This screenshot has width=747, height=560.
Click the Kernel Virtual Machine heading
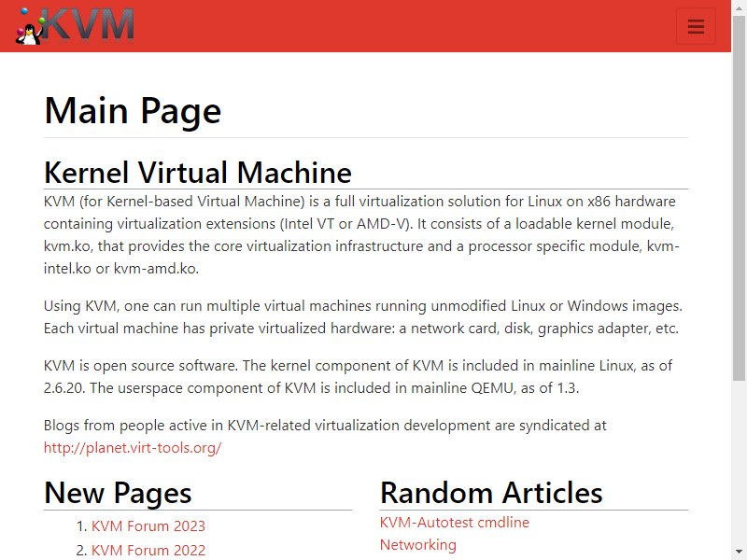[198, 173]
